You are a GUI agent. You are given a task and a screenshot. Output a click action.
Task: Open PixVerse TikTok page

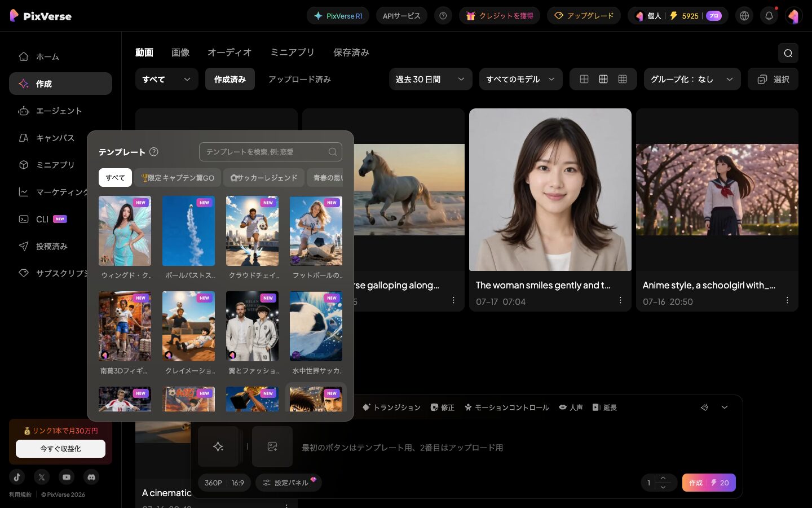(x=17, y=477)
